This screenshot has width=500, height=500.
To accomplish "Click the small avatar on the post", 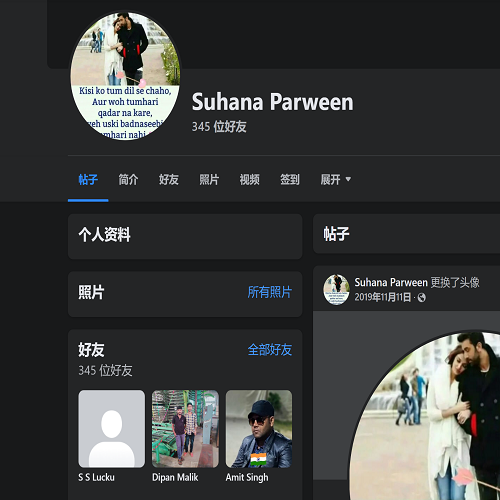I will (x=336, y=289).
